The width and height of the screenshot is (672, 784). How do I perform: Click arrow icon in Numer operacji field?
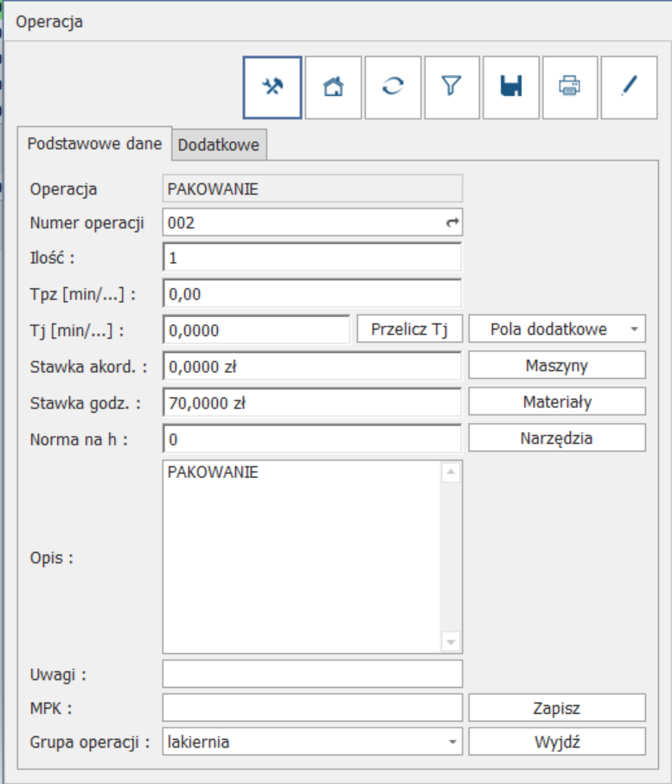click(451, 222)
